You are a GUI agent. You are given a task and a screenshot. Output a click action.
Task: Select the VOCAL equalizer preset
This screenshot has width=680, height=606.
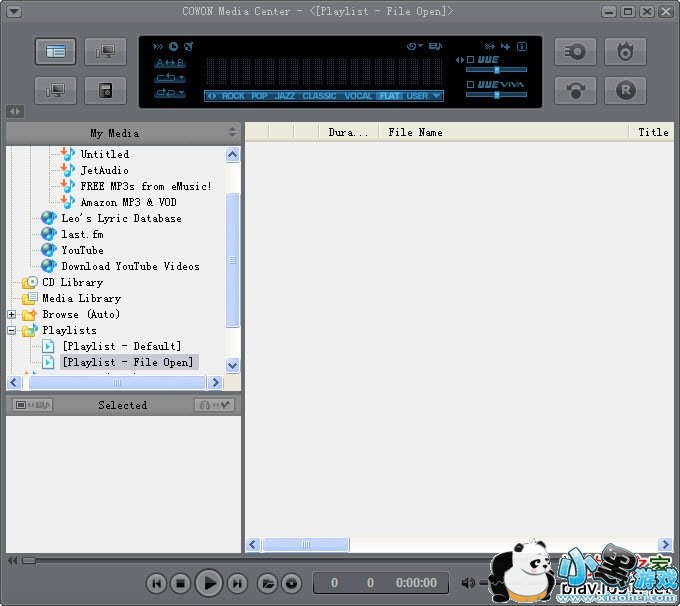[x=358, y=96]
